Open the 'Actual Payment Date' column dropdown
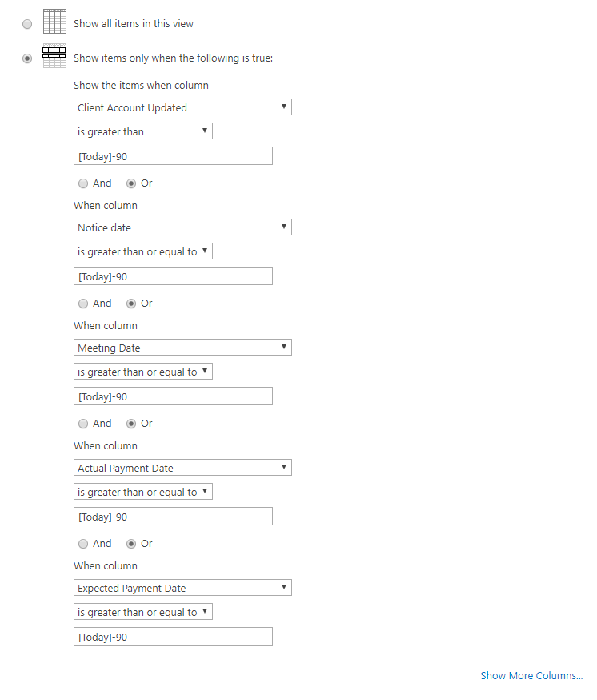 182,467
